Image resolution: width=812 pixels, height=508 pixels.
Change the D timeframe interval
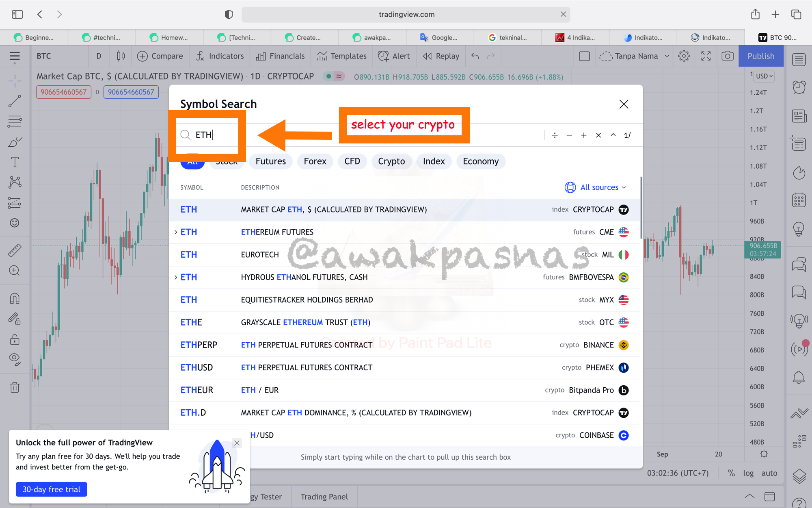coord(99,56)
